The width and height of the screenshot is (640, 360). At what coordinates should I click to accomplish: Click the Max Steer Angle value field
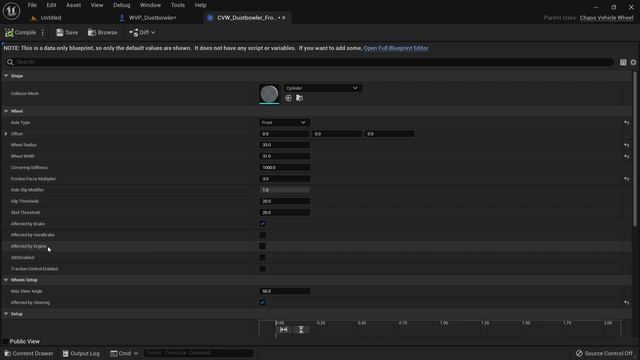tap(284, 291)
